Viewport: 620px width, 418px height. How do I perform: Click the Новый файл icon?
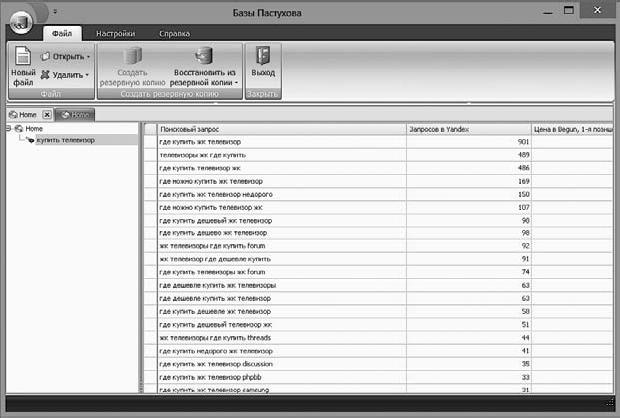22,62
